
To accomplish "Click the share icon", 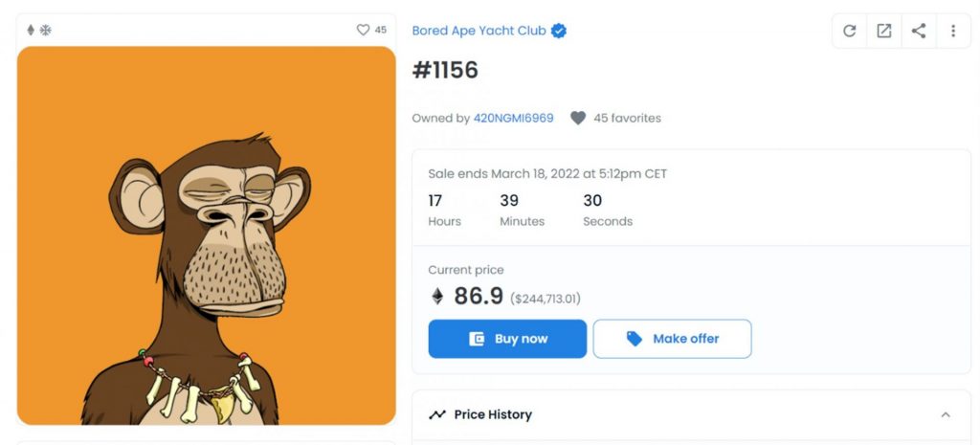I will [918, 31].
